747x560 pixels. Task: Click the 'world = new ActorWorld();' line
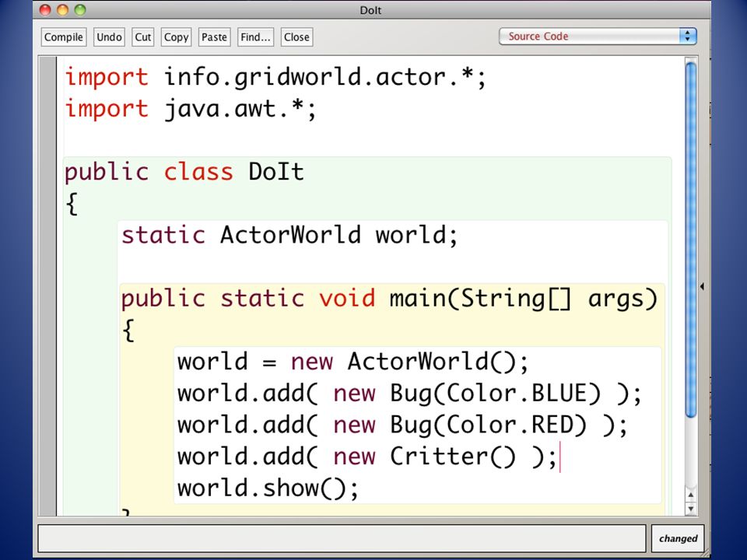[353, 362]
